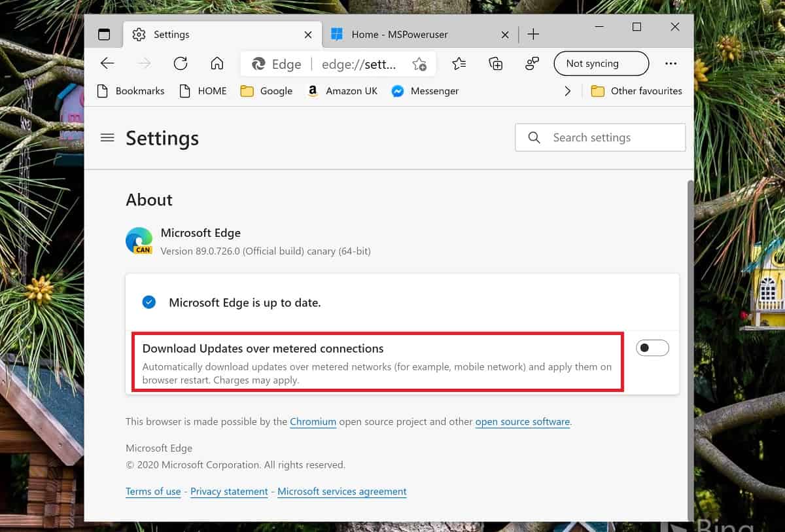
Task: Reload the page with refresh icon
Action: click(181, 63)
